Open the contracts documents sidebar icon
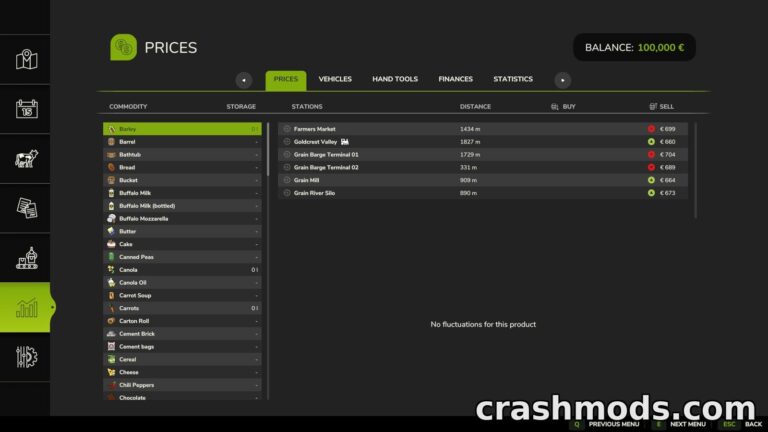This screenshot has width=768, height=432. (x=26, y=208)
